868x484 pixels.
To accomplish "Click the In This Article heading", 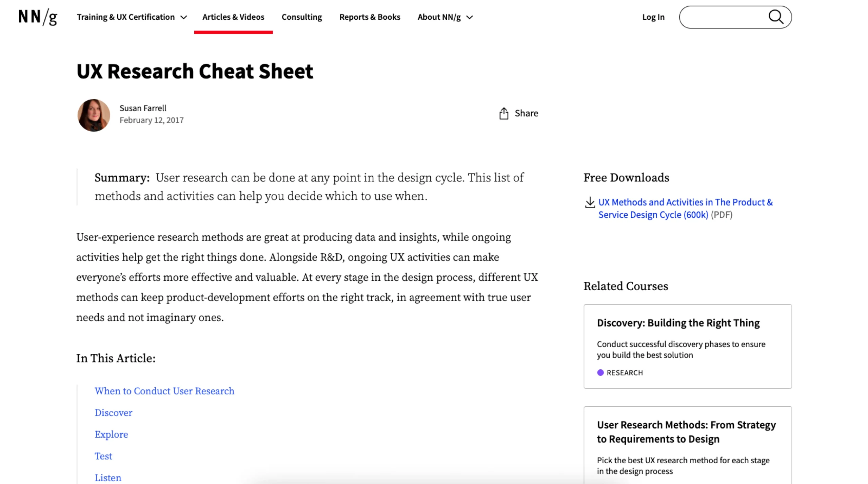I will coord(116,358).
